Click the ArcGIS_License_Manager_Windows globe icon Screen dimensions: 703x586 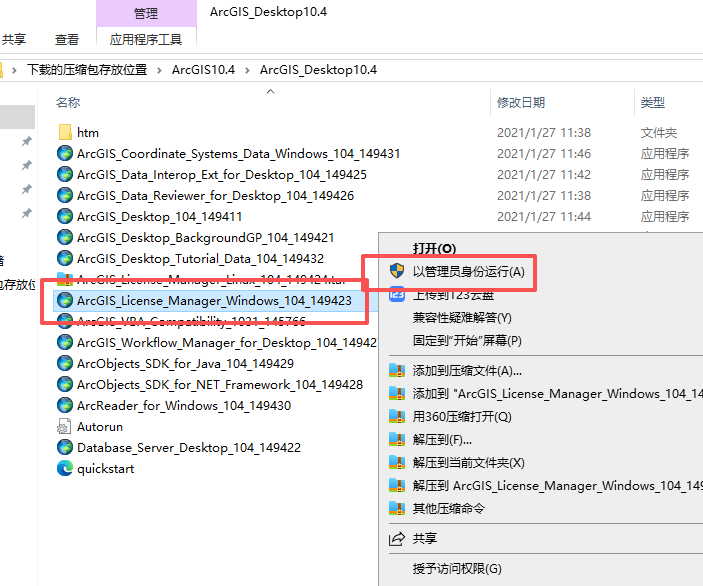point(65,300)
